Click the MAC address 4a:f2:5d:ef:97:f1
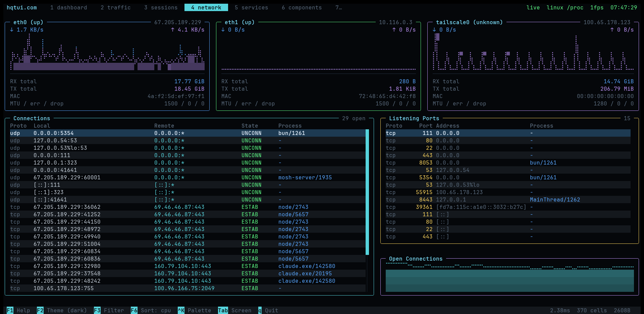The width and height of the screenshot is (644, 314). (x=176, y=96)
